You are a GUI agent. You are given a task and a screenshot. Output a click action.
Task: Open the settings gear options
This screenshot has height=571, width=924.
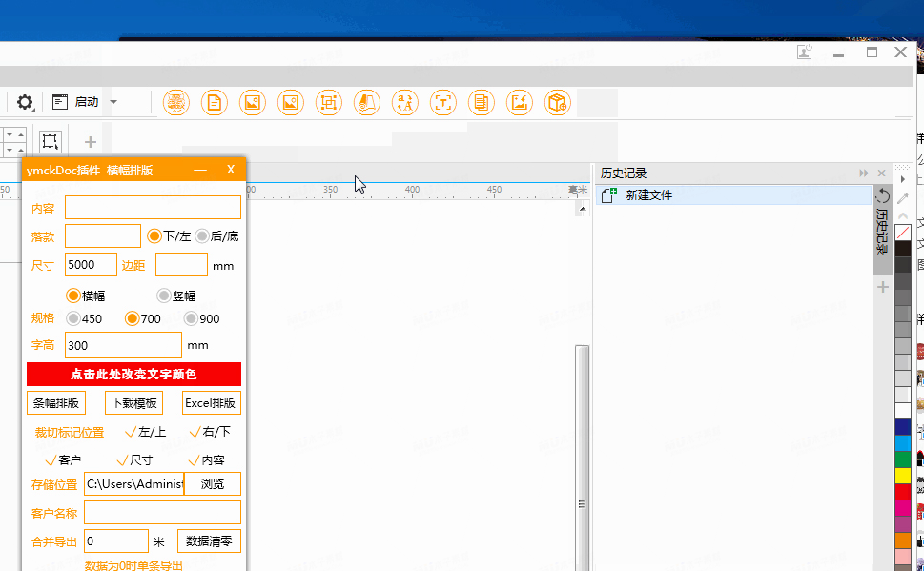tap(25, 103)
